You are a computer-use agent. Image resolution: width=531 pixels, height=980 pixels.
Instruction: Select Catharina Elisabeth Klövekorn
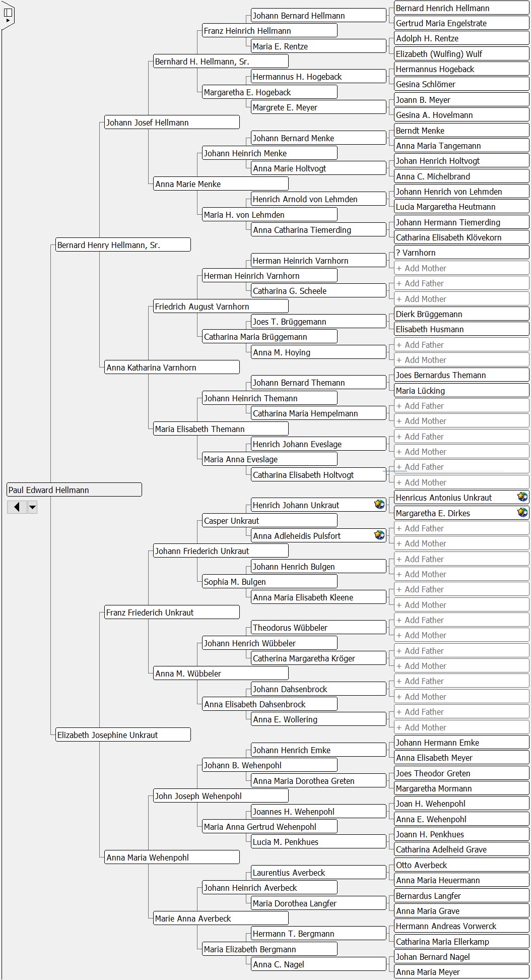pyautogui.click(x=461, y=237)
